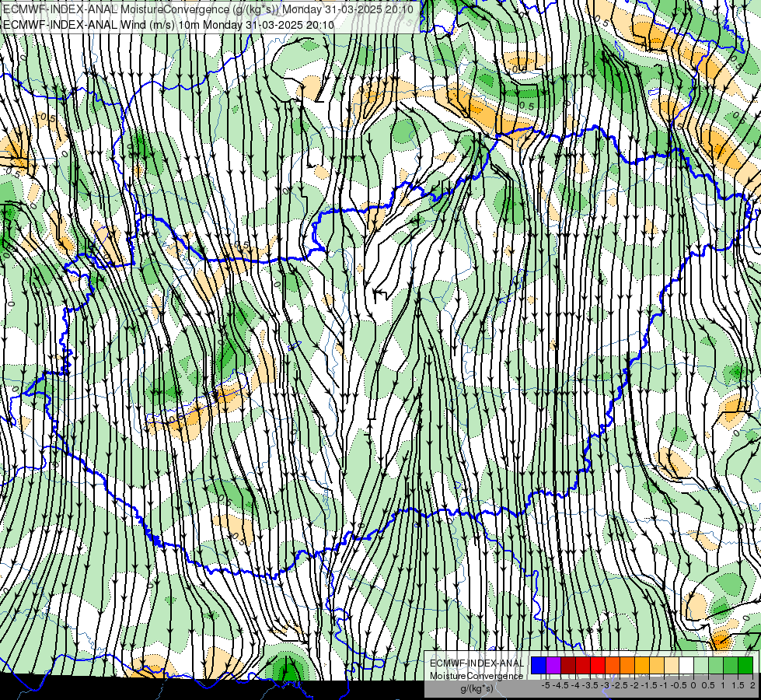
Task: Click the 'g/(kg*s)' unit label in legend
Action: pos(476,688)
